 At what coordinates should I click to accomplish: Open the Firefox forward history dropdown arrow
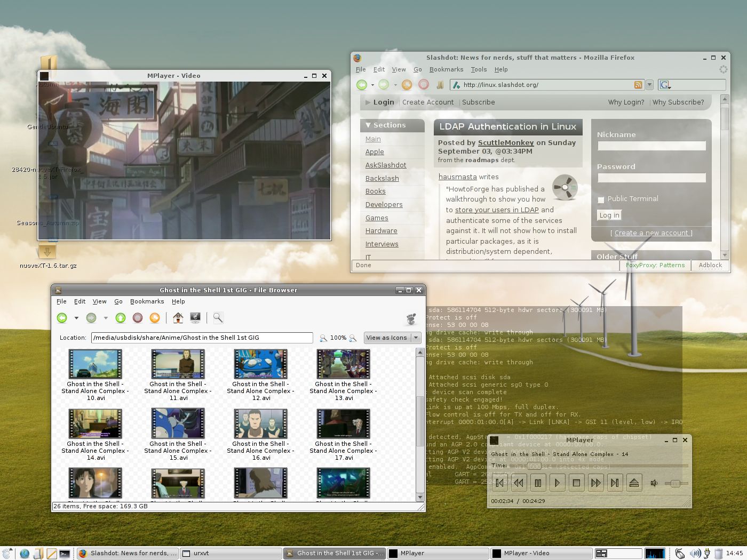tap(395, 85)
